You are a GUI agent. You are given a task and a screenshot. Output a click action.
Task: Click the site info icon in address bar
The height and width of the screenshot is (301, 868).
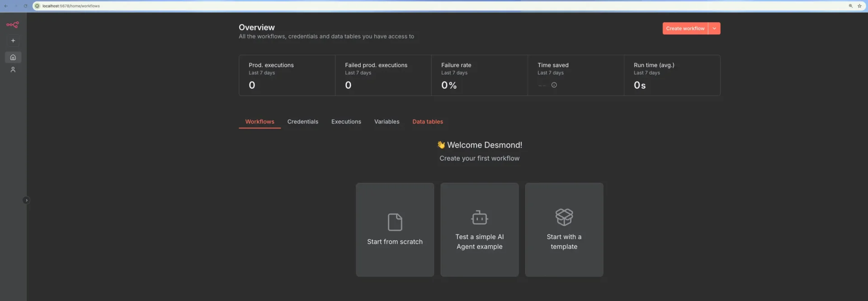click(x=37, y=6)
